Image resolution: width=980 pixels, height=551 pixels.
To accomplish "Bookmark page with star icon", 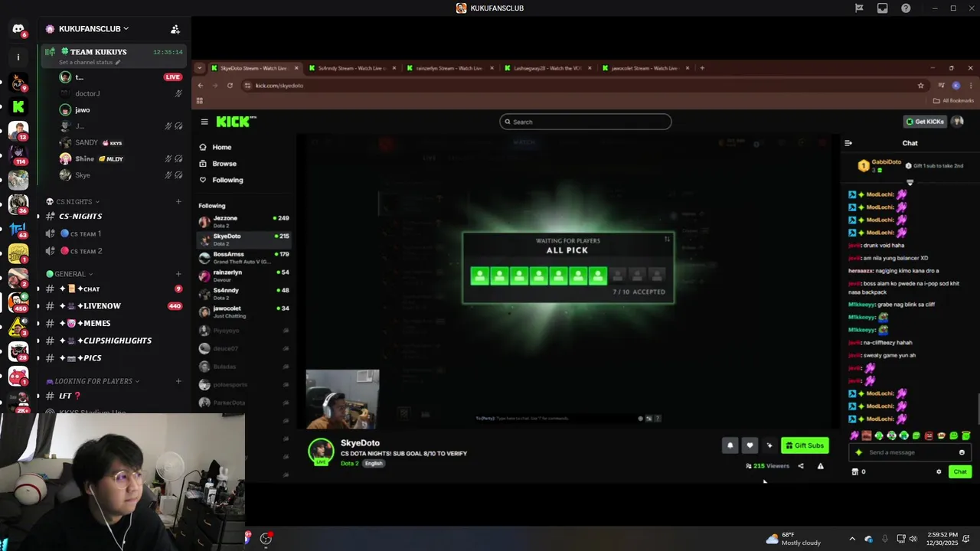I will pos(920,86).
